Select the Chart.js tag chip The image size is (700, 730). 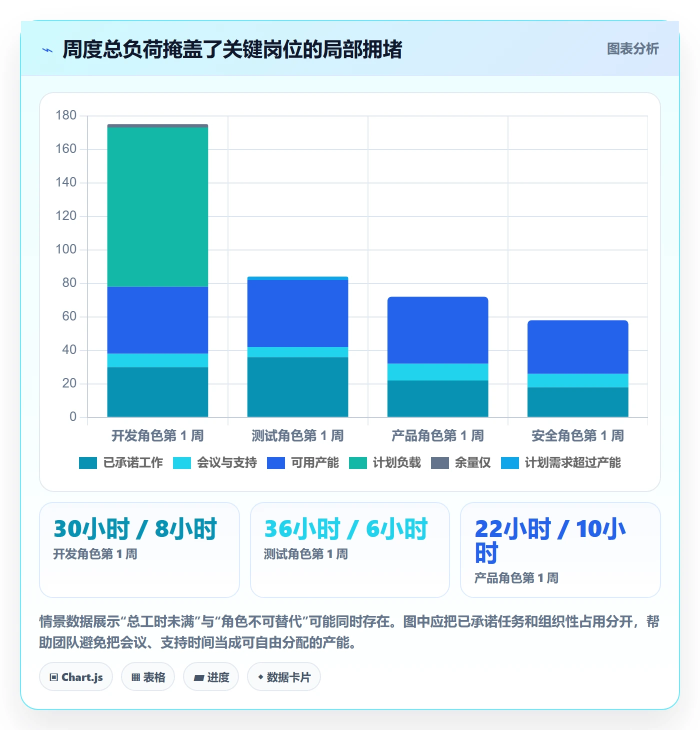pos(76,677)
